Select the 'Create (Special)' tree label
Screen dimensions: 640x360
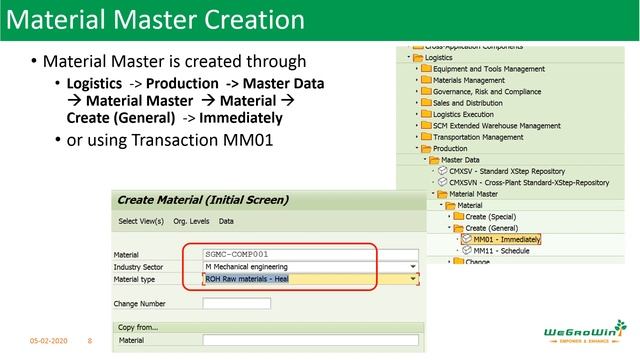coord(491,217)
